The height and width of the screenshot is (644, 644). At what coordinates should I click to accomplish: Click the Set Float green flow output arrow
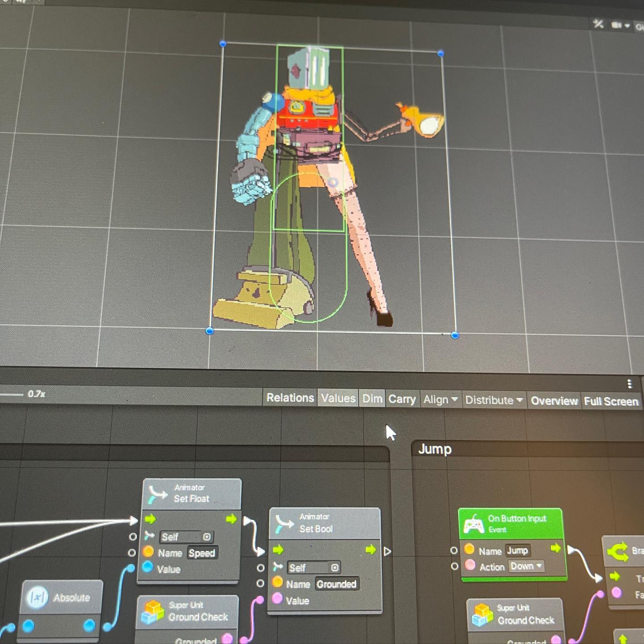[231, 519]
